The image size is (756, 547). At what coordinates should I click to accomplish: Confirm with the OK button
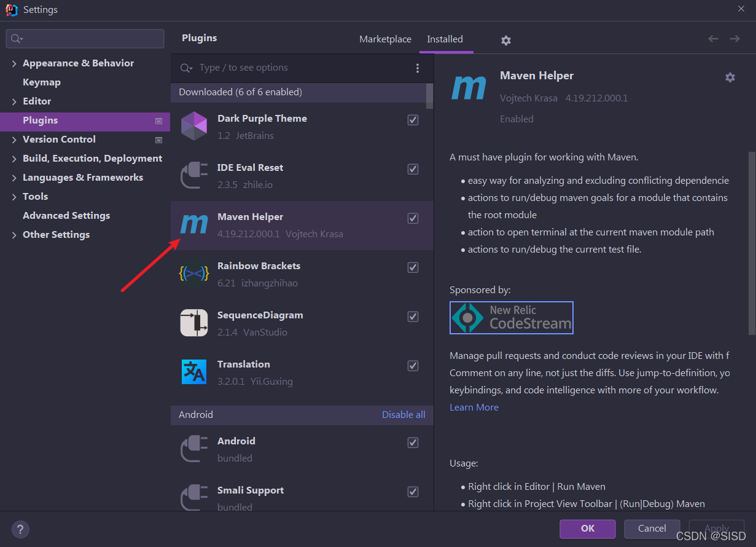coord(588,529)
